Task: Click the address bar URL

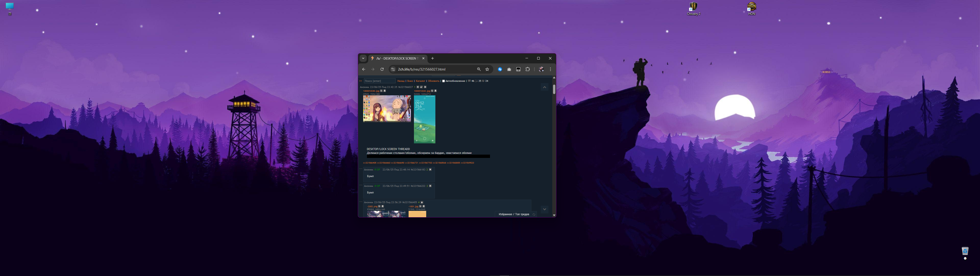Action: [x=422, y=69]
